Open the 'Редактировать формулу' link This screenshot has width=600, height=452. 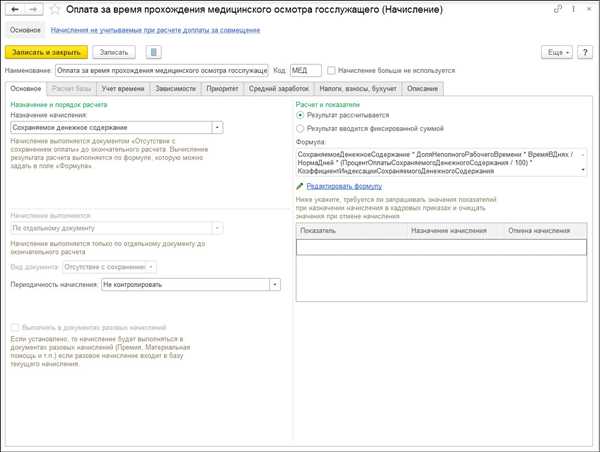point(343,186)
